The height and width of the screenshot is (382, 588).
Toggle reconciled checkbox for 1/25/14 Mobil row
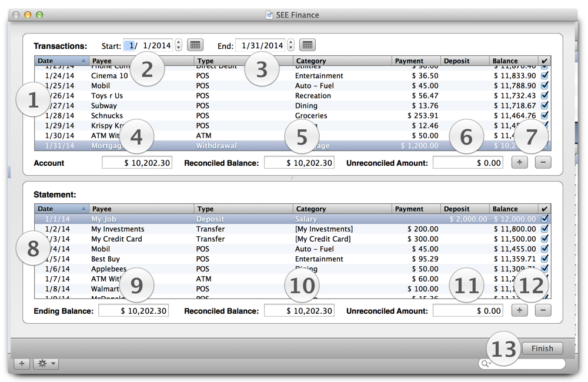tap(544, 85)
